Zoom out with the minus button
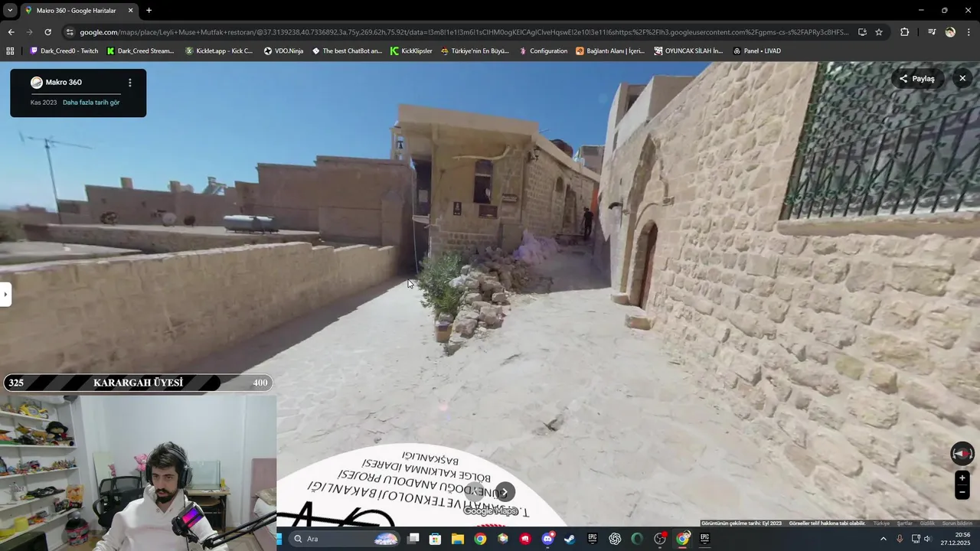This screenshot has height=551, width=980. click(962, 493)
